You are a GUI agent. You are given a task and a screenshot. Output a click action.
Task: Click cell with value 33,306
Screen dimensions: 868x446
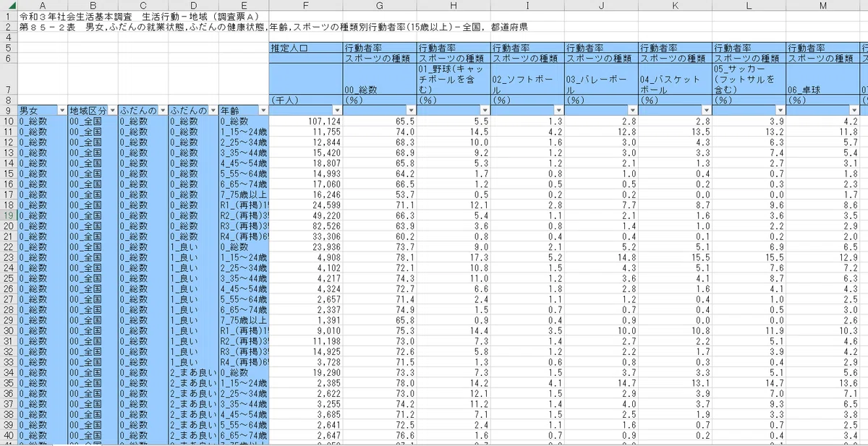click(306, 236)
